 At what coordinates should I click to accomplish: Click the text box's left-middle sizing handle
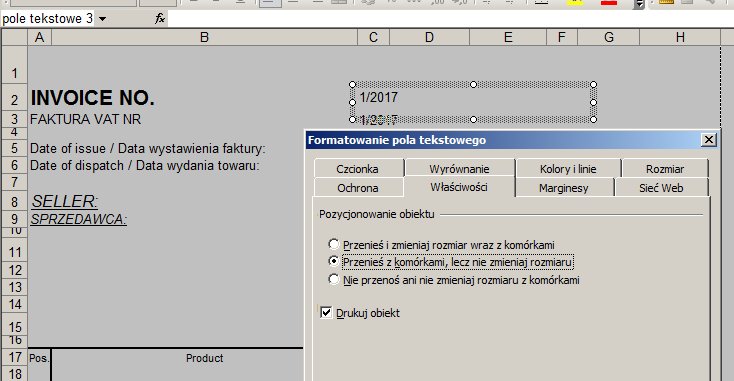[352, 102]
